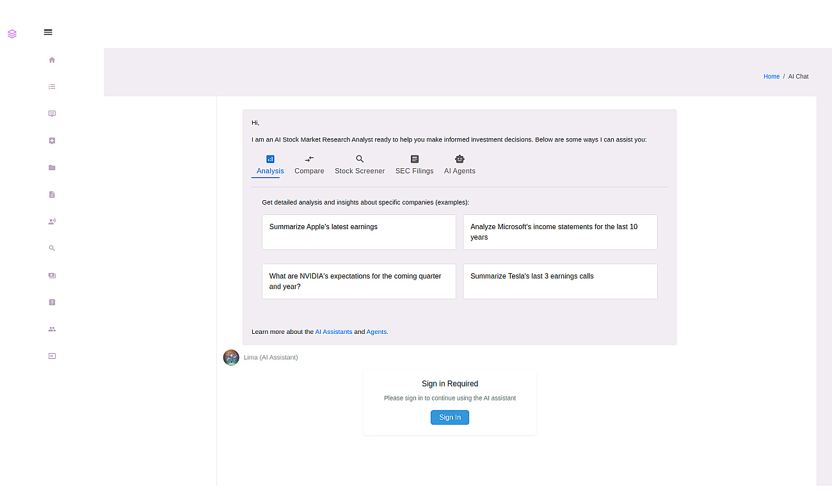Click the speaking person icon in sidebar
The height and width of the screenshot is (504, 832).
pyautogui.click(x=52, y=221)
